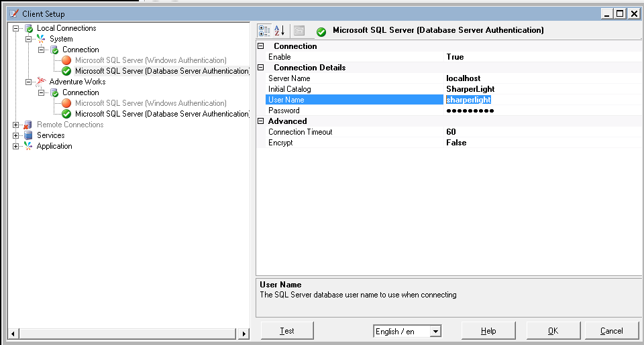This screenshot has width=644, height=345.
Task: Click the Alphabetical sort toolbar icon
Action: pyautogui.click(x=280, y=30)
